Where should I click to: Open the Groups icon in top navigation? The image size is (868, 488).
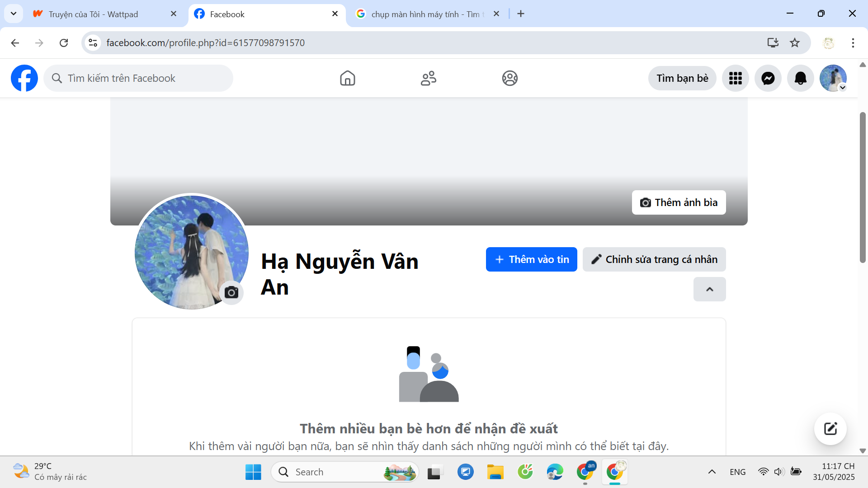click(x=509, y=78)
